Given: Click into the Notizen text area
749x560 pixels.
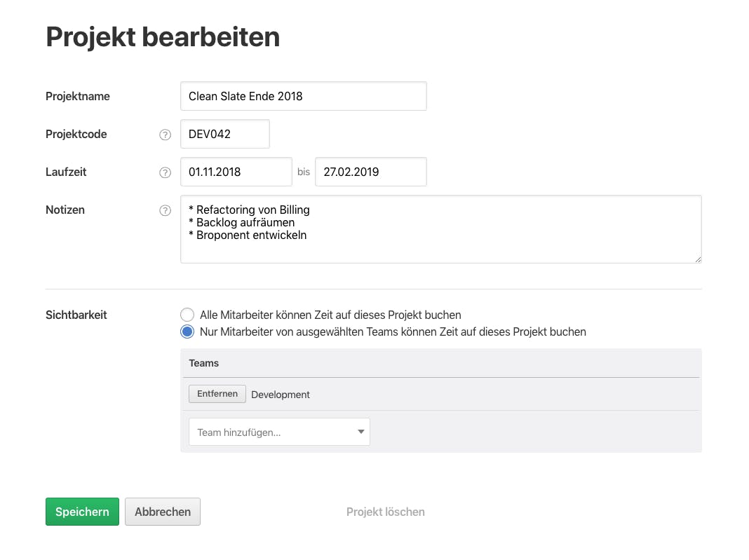Looking at the screenshot, I should click(x=441, y=229).
